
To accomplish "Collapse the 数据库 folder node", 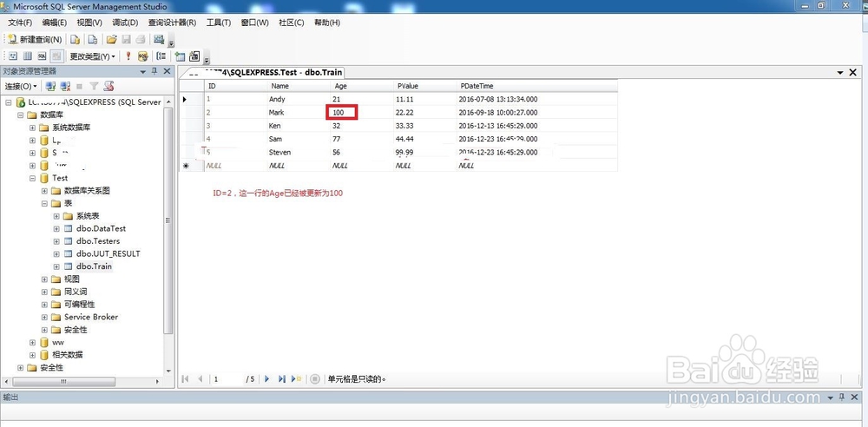I will [x=21, y=115].
